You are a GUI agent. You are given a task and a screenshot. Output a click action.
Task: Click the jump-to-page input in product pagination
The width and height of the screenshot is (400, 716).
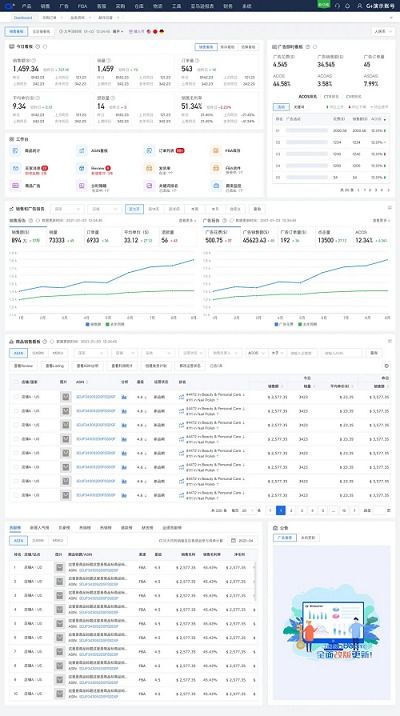point(379,510)
